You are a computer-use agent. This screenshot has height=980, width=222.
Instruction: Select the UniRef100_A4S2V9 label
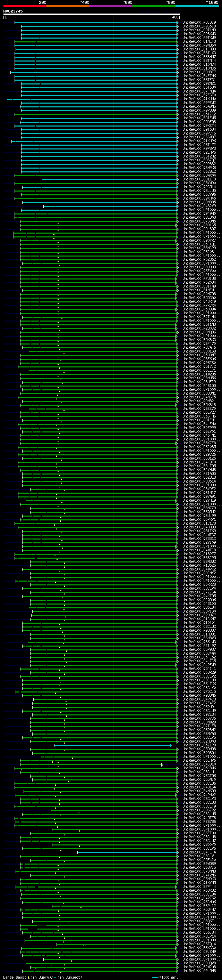pos(199,206)
